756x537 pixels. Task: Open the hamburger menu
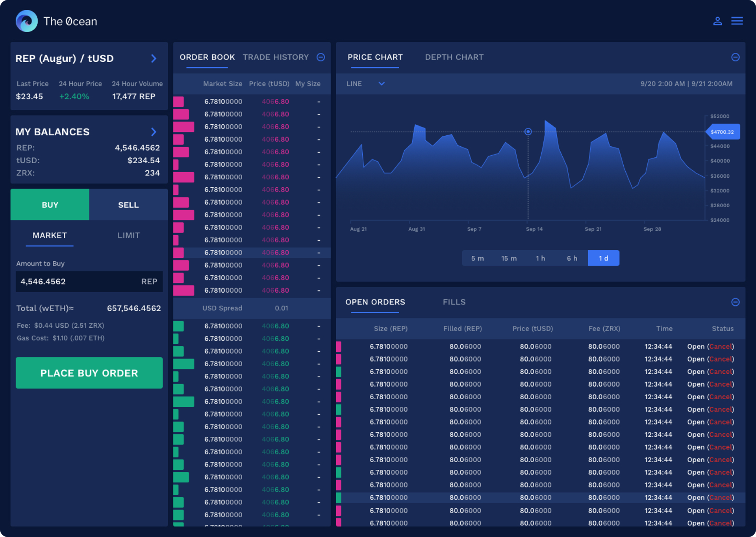[x=737, y=21]
